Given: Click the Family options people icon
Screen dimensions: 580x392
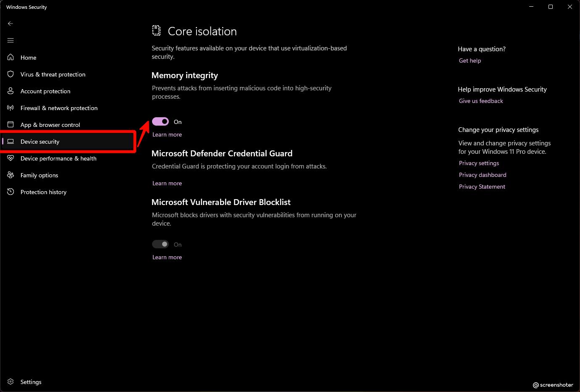Looking at the screenshot, I should pyautogui.click(x=11, y=175).
